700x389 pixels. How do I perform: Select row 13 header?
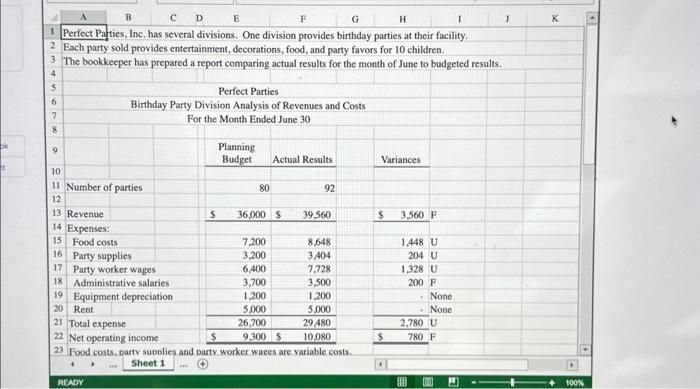[x=56, y=213]
